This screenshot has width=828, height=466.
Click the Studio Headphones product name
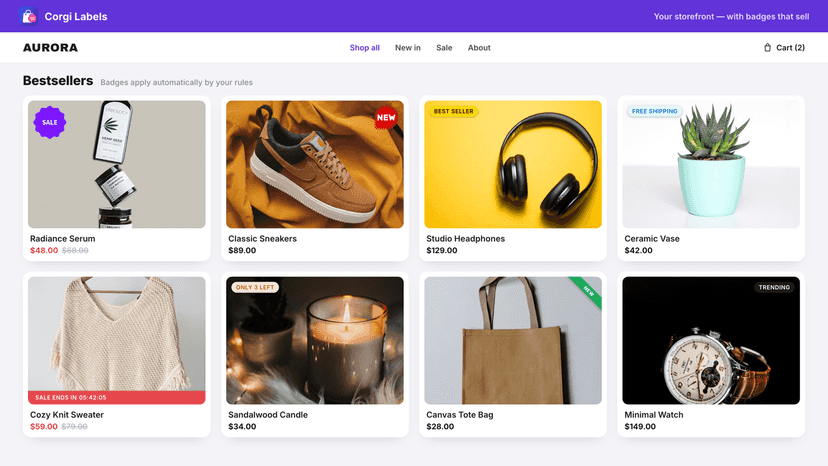465,239
